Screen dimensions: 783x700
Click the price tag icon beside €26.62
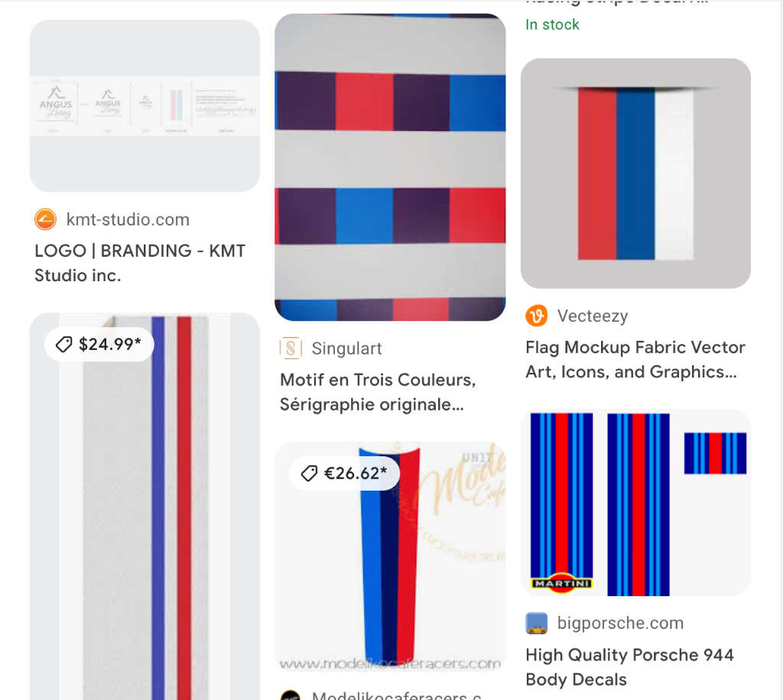pos(309,473)
